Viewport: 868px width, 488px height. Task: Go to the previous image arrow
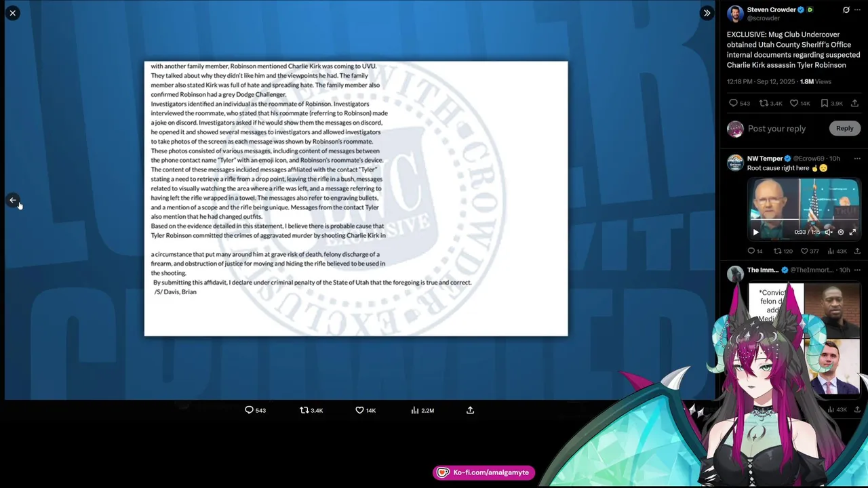point(13,200)
